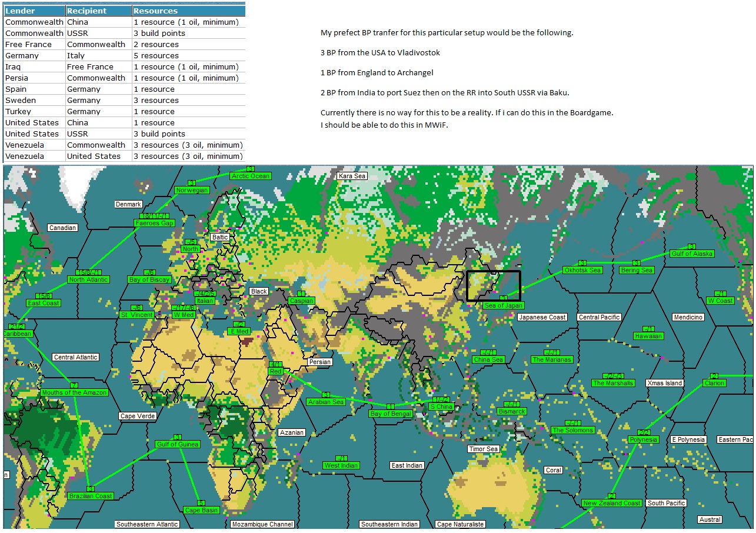Click the North Atlantic label
Viewport: 756px width, 533px height.
coord(89,279)
